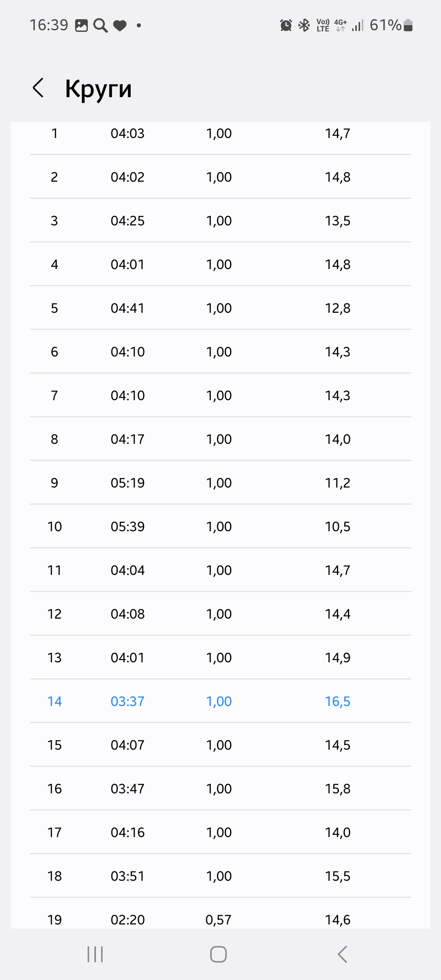
Task: Tap the alarm clock status icon
Action: click(286, 25)
